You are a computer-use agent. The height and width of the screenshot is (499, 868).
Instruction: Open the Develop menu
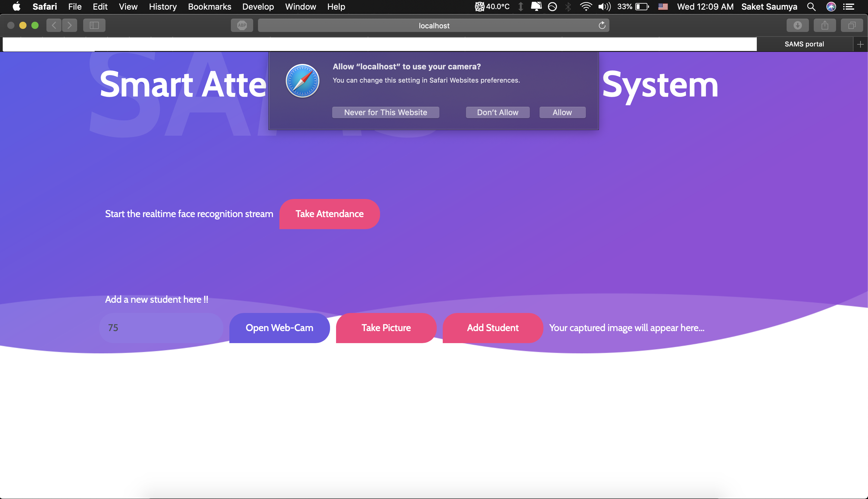(x=258, y=7)
